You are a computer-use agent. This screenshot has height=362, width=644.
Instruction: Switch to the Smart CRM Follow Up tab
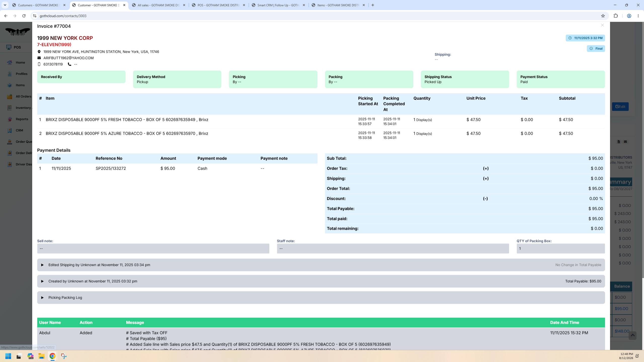click(278, 5)
